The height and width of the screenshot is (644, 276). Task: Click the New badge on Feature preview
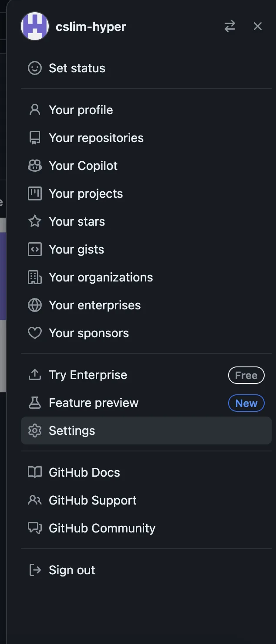[x=246, y=403]
